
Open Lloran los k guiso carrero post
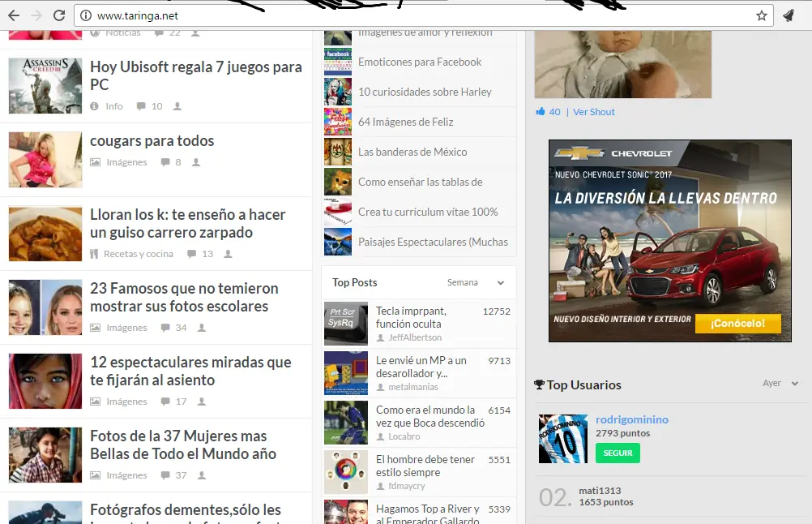pos(187,223)
